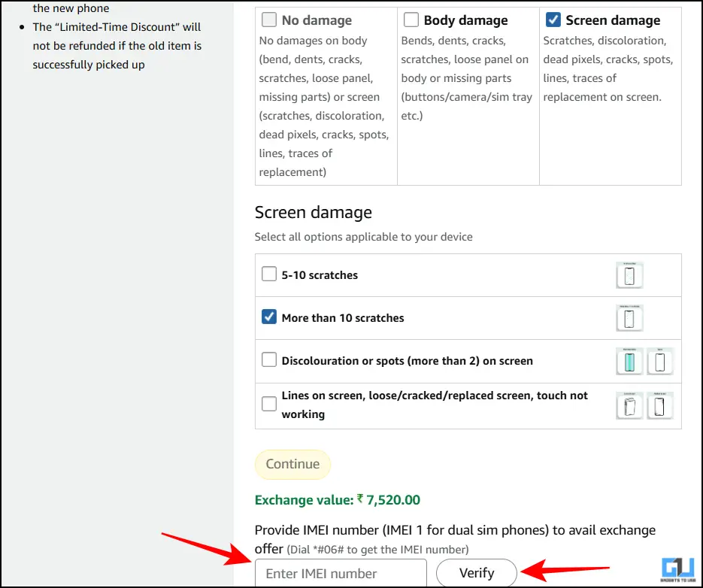View the teal discolouration example phone image
Viewport: 703px width, 588px height.
(629, 361)
